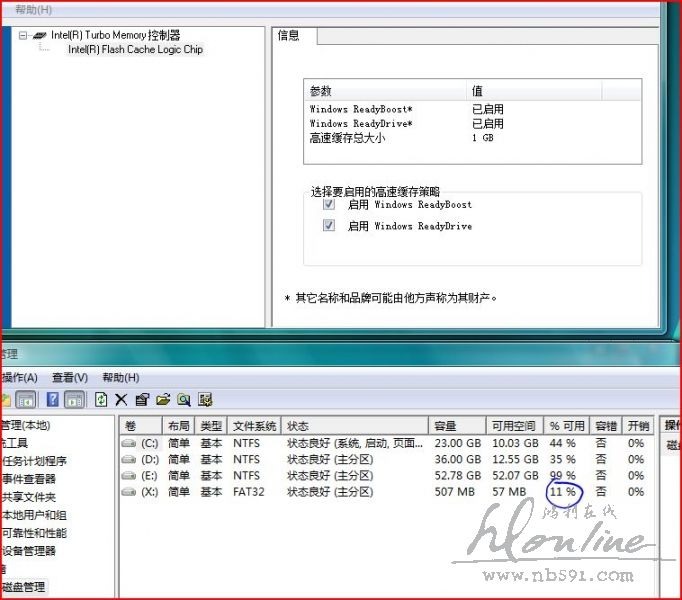Toggle the 启用 Windows ReadyDrive checkbox
The height and width of the screenshot is (600, 682).
tap(329, 226)
